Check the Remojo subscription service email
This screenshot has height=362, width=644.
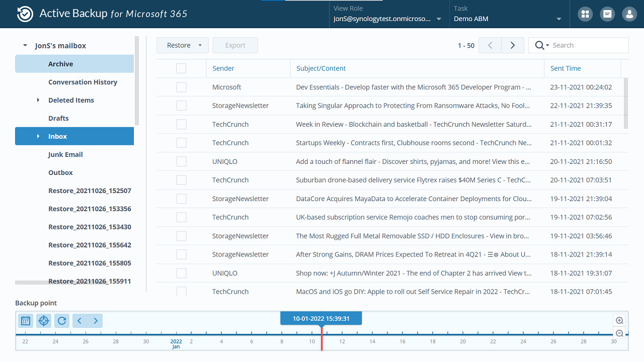point(181,217)
